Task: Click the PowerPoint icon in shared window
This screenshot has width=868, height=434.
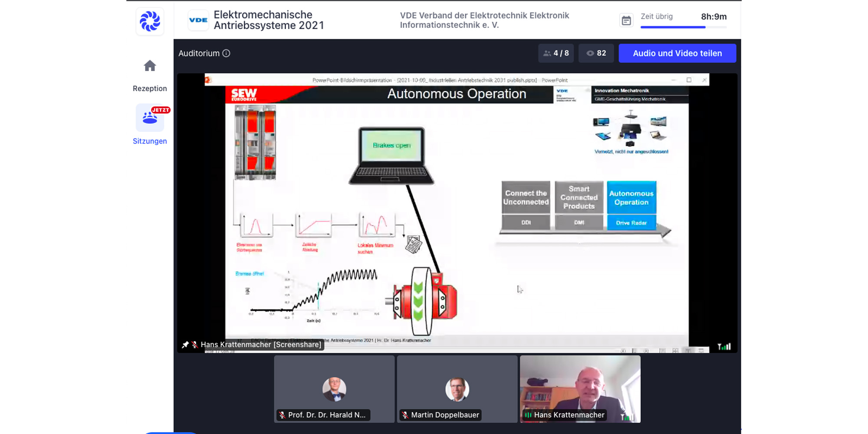Action: pyautogui.click(x=208, y=80)
